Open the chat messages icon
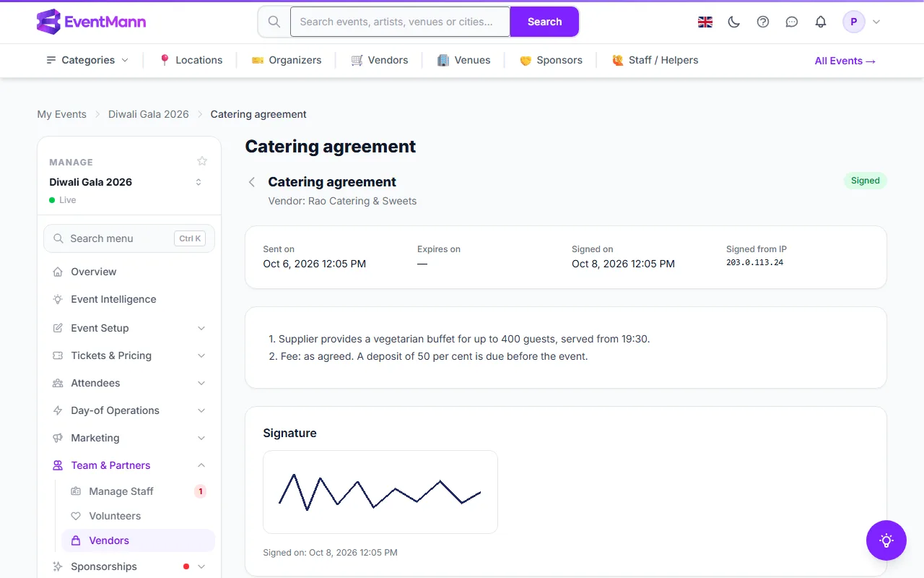 click(792, 22)
